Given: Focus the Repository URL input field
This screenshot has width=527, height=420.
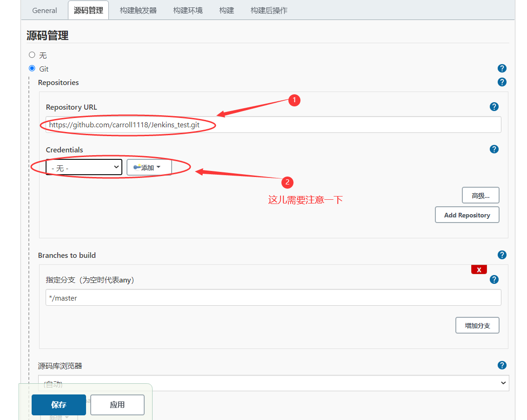Looking at the screenshot, I should pos(273,125).
